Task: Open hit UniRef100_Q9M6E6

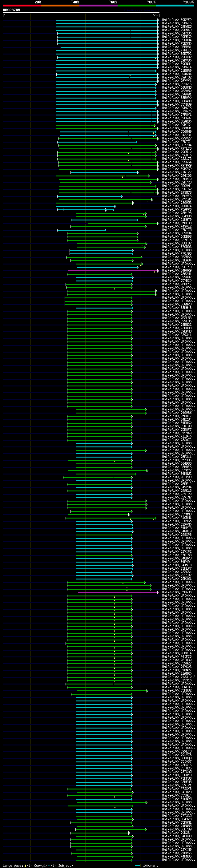Action: [x=177, y=23]
